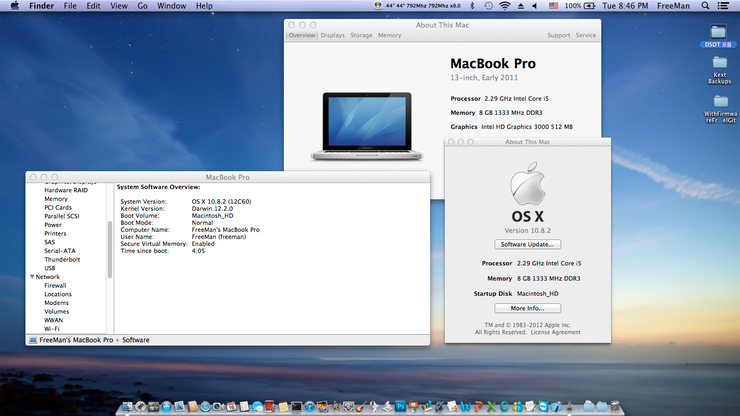Open Spotlight search magnifier

[x=705, y=6]
